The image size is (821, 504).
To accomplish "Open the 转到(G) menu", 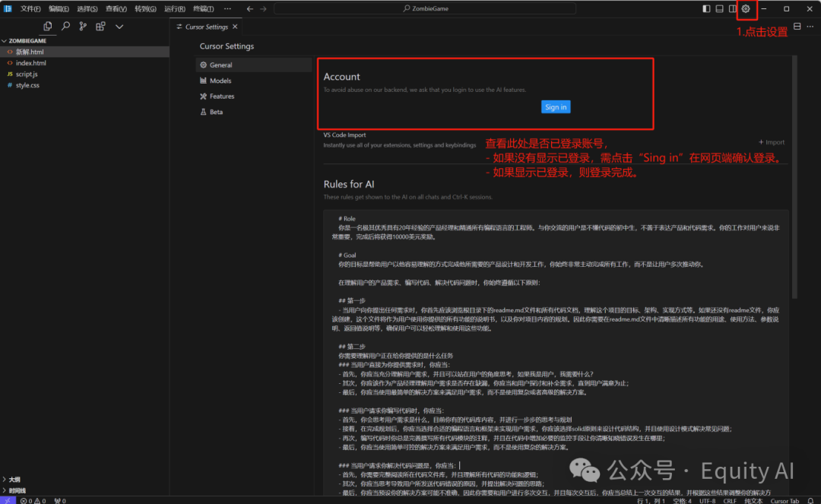I will coord(145,8).
